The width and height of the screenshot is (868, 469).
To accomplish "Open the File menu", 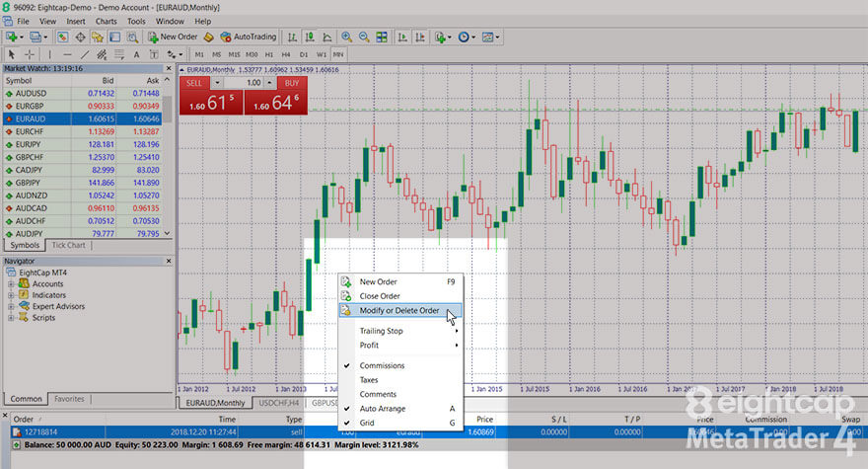I will (x=23, y=21).
